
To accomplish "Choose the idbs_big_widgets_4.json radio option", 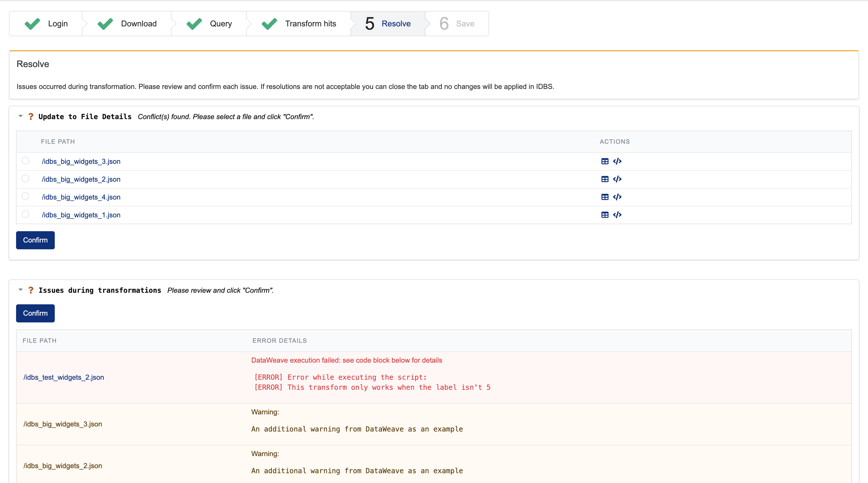I will 25,197.
